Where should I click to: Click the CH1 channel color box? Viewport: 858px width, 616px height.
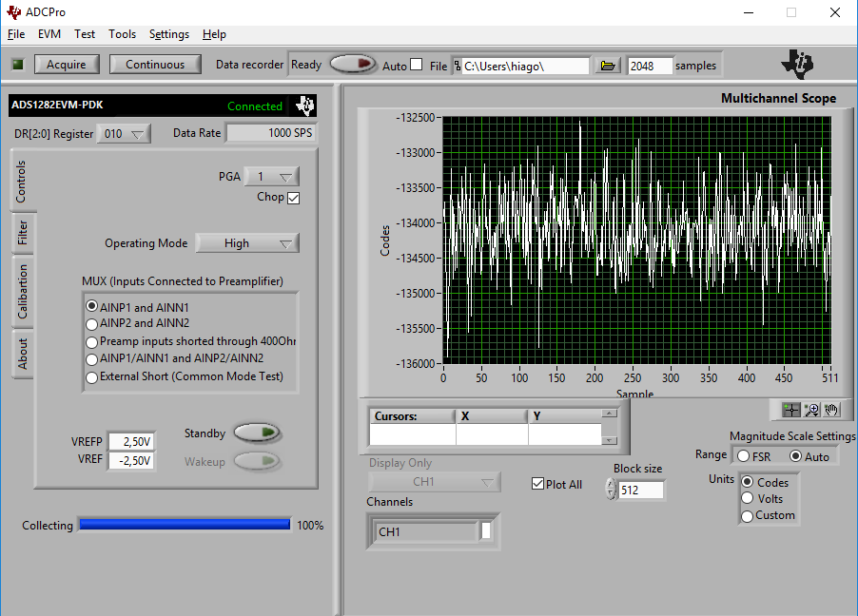[486, 531]
